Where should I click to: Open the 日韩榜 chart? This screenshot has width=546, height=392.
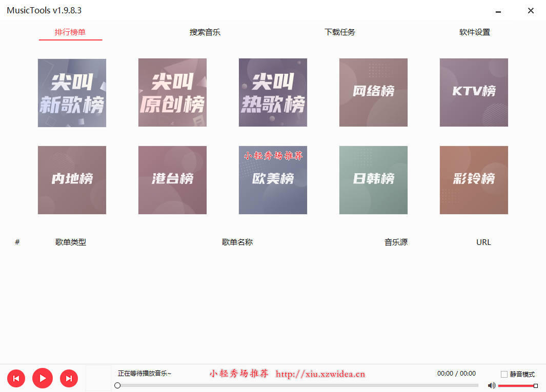[373, 180]
